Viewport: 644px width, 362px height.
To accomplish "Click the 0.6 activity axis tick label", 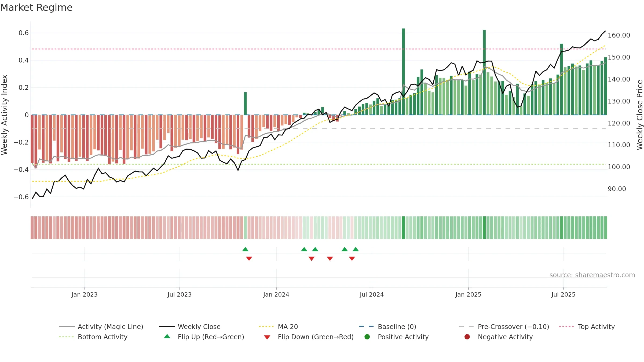I will (x=24, y=33).
